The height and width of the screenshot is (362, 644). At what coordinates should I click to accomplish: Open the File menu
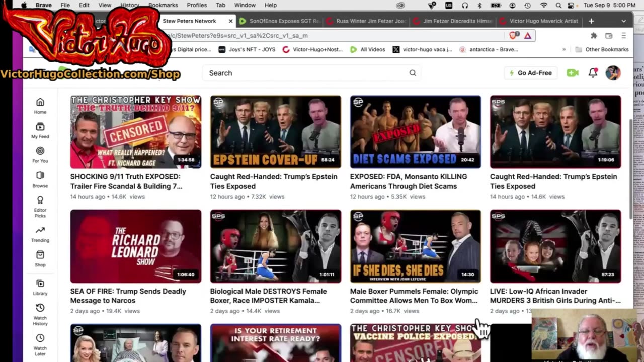point(65,5)
